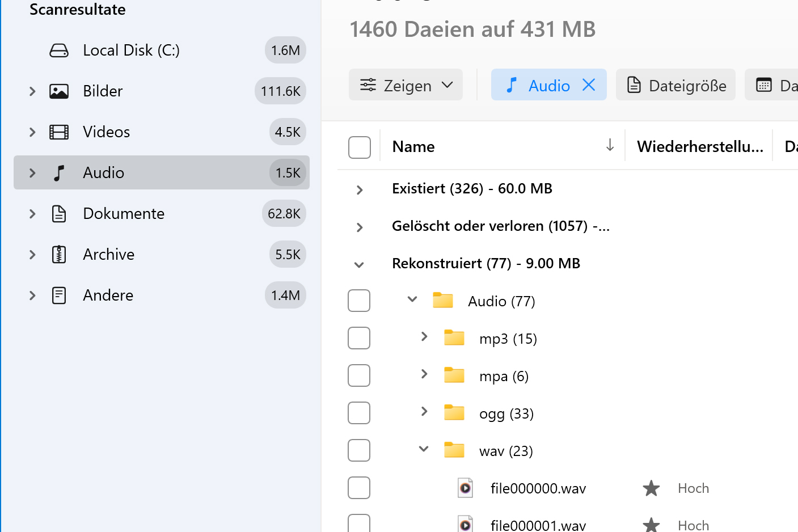Click the Dateigröße filter button

pyautogui.click(x=675, y=85)
